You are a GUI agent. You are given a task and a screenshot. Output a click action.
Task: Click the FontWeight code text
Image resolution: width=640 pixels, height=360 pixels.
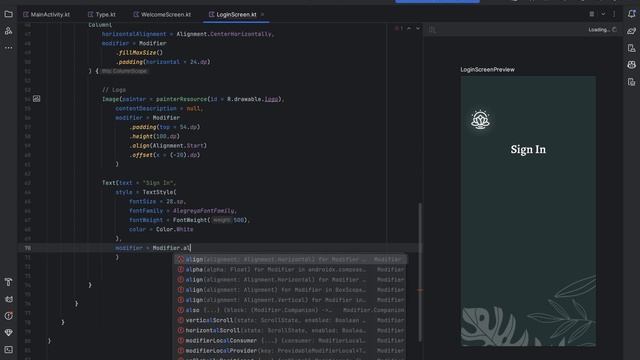190,220
